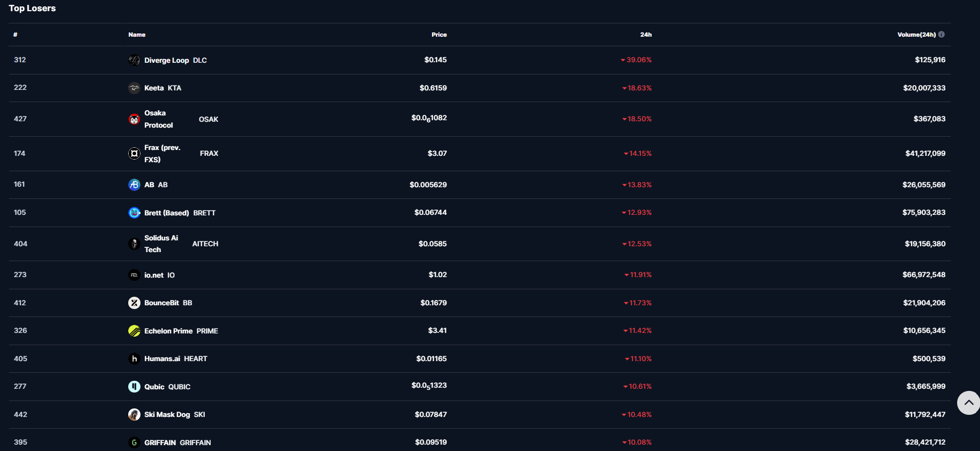Click the Brett (Based) coin icon

coord(134,213)
